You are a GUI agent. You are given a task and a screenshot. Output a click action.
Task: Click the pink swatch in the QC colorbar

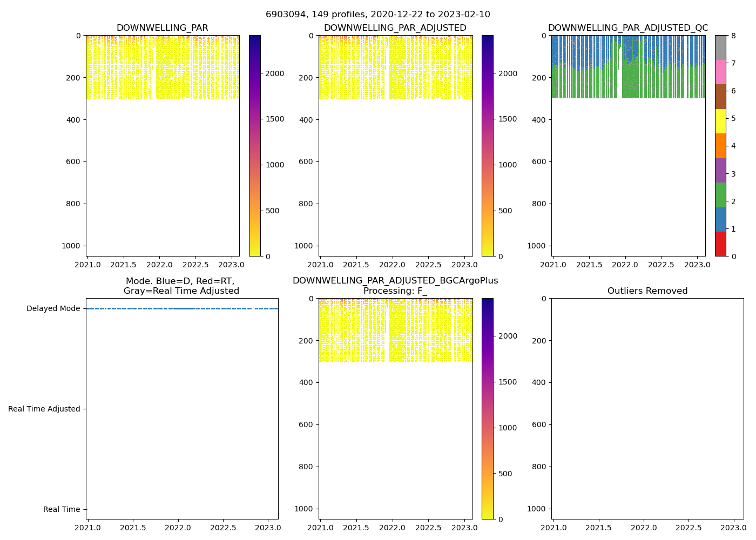(720, 72)
